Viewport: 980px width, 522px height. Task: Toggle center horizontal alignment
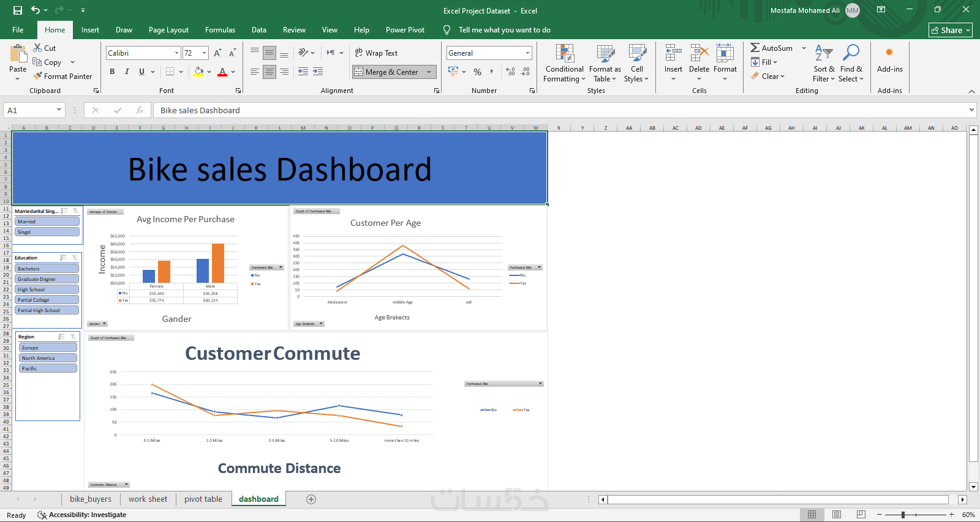269,72
